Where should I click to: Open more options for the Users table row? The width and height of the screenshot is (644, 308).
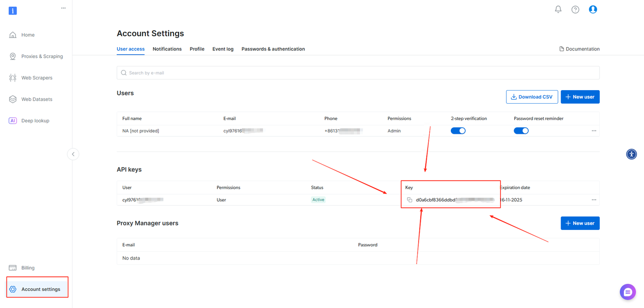tap(594, 131)
